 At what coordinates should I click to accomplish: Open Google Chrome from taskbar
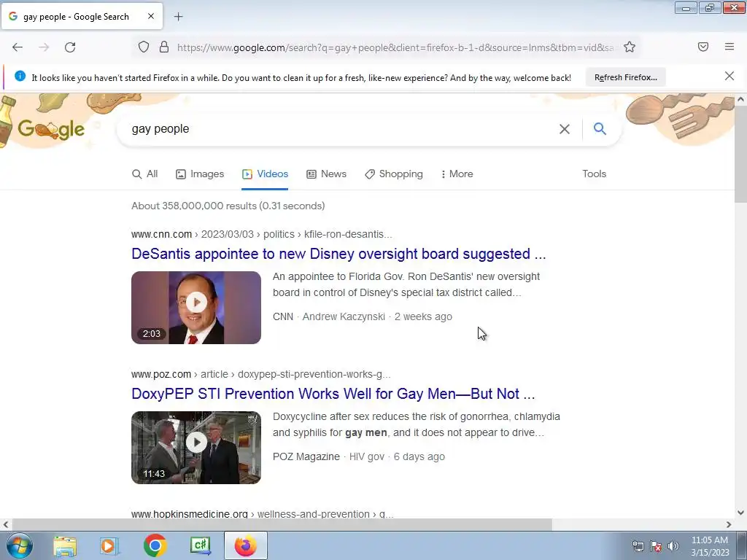click(x=155, y=545)
